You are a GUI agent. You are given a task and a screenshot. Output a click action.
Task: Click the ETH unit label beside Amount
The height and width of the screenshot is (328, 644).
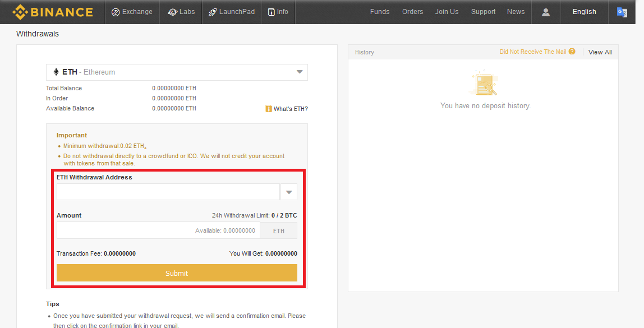coord(279,230)
